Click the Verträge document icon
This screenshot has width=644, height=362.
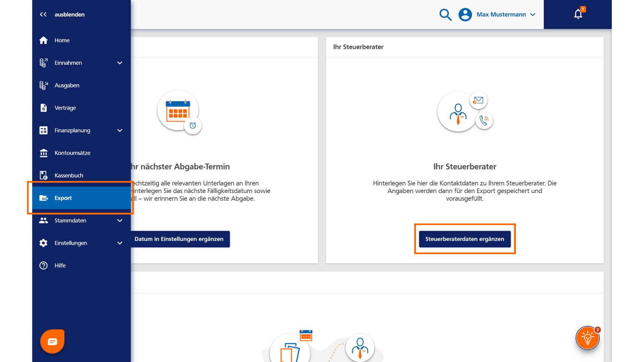click(44, 108)
